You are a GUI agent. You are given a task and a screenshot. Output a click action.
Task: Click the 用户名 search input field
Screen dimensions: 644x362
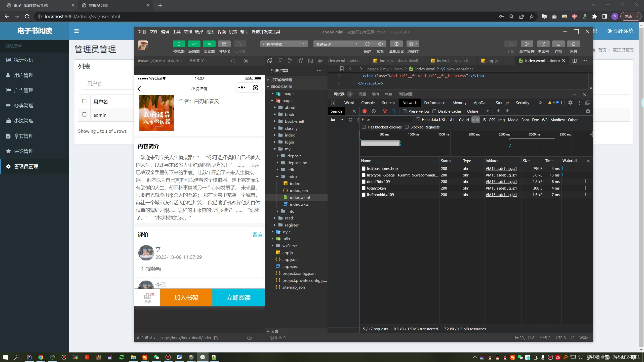tap(108, 83)
